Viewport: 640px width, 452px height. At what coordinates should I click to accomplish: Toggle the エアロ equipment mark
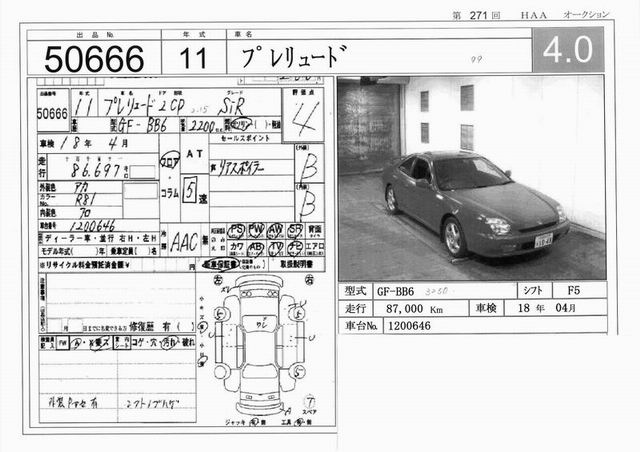coord(315,246)
